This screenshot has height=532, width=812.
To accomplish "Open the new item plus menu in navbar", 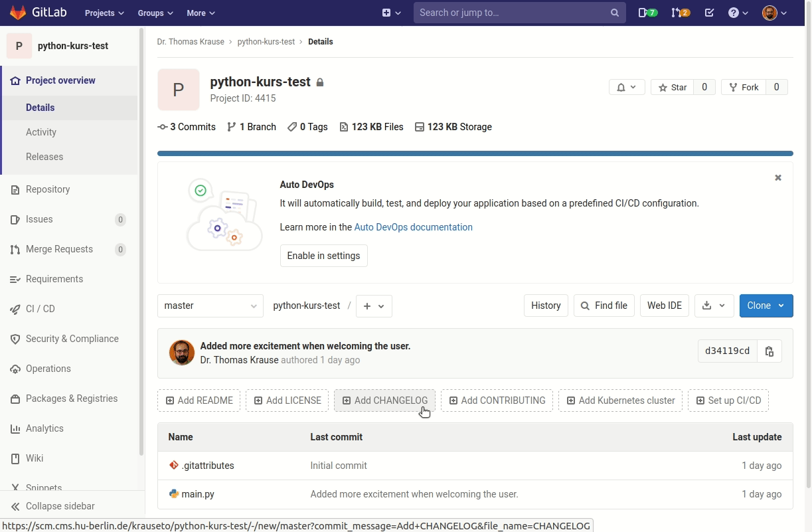I will click(392, 13).
